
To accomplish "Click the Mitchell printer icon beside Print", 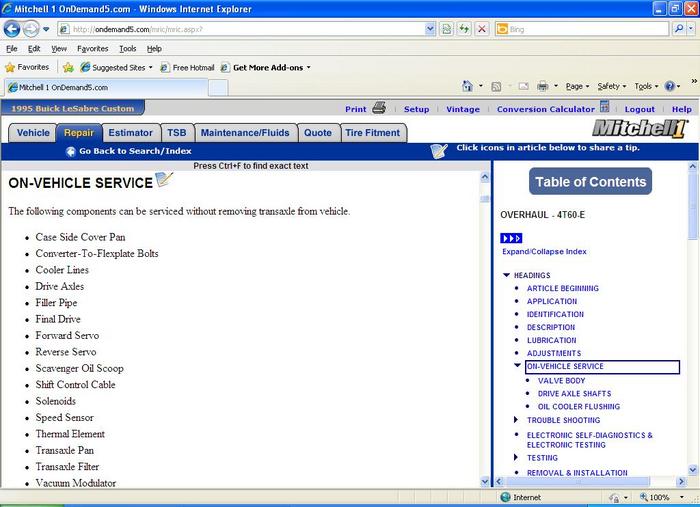I will tap(379, 108).
